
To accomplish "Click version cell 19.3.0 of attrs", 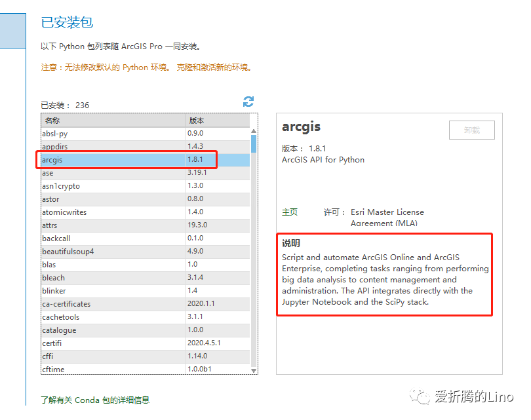I will (218, 225).
